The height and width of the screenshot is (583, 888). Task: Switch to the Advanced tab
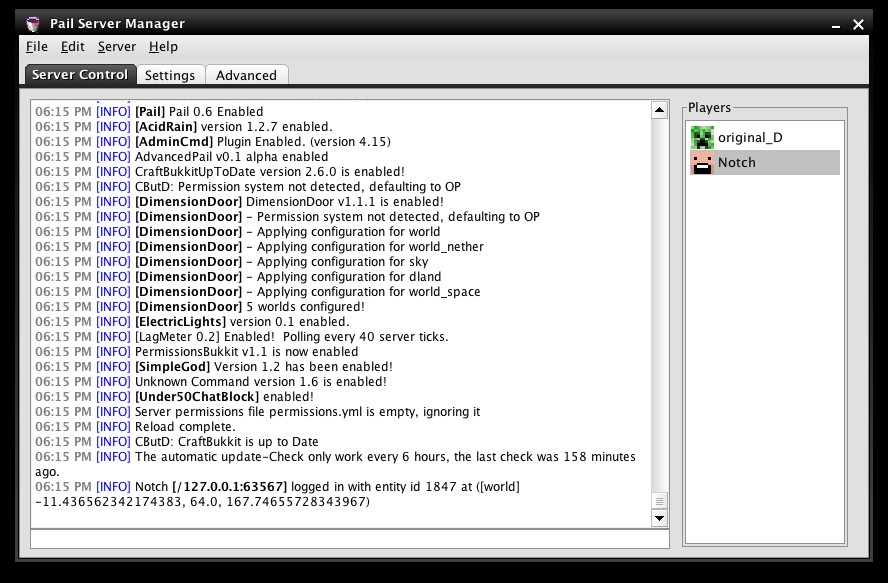pos(246,75)
